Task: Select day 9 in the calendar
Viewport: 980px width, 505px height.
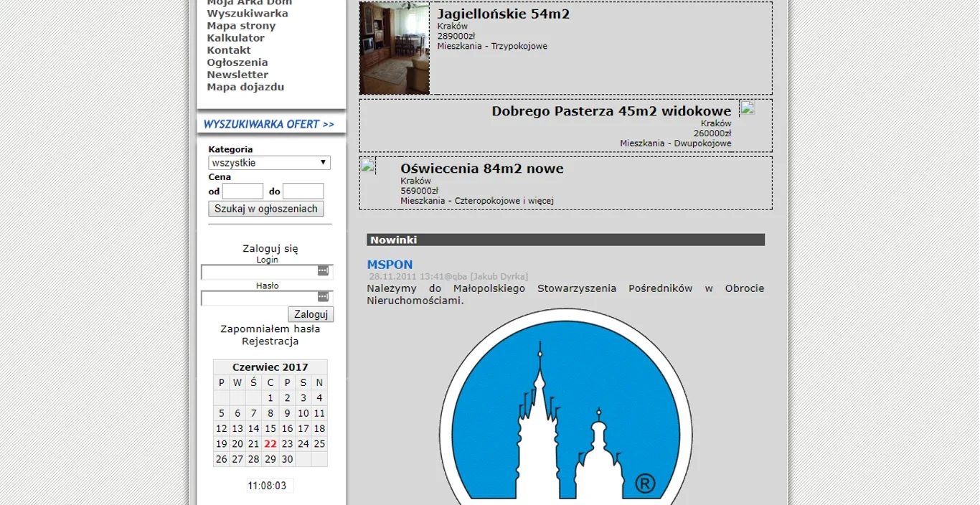Action: pos(287,413)
